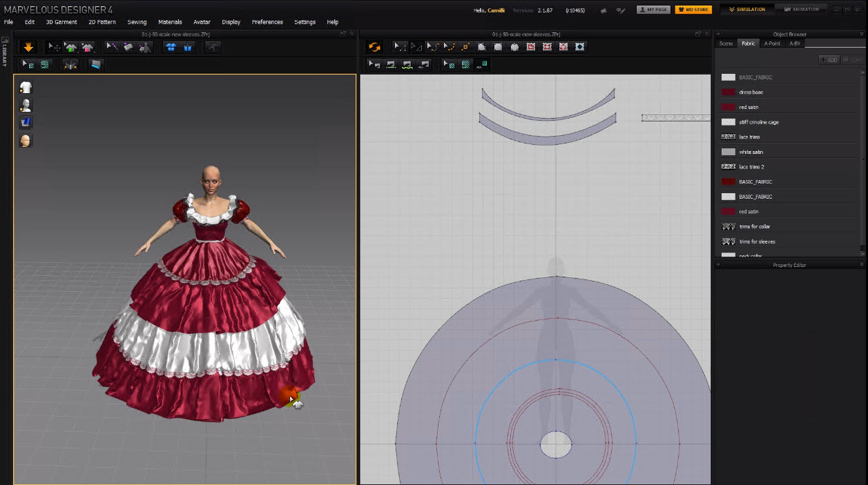The height and width of the screenshot is (485, 868).
Task: Select the Edit Curvature tool
Action: point(433,47)
